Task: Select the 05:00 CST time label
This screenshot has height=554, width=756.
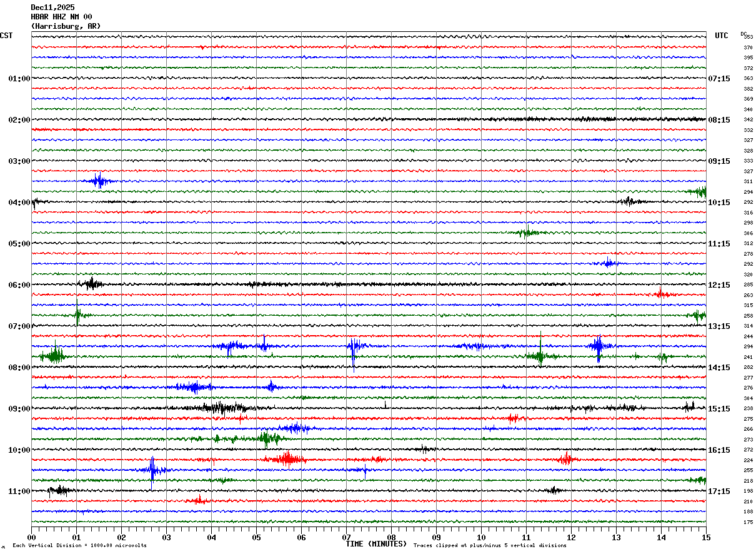Action: [x=19, y=244]
